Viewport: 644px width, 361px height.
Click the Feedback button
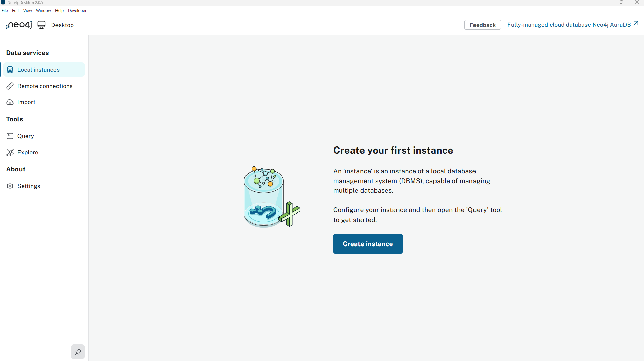pos(482,25)
